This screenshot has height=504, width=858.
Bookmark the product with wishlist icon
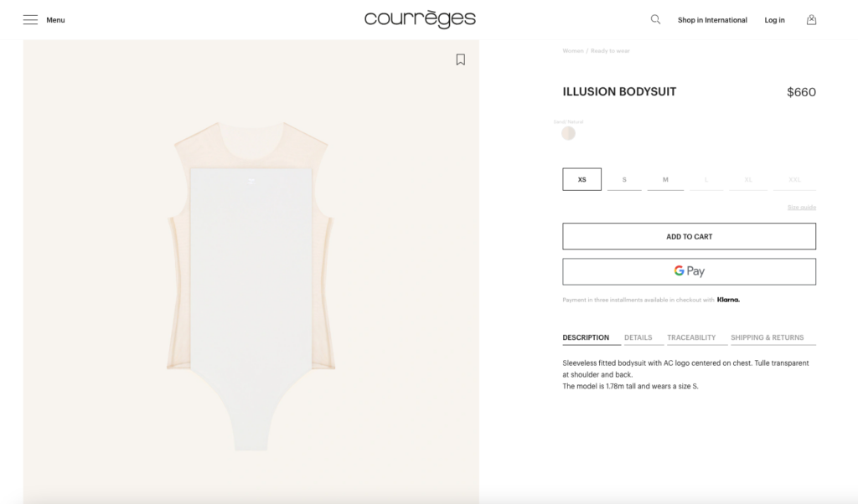coord(461,59)
